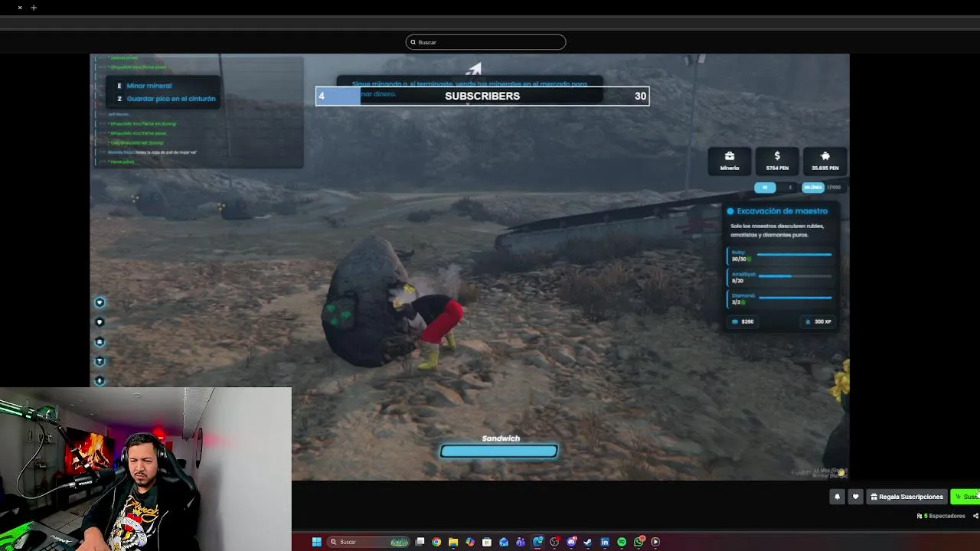Click the heart follow icon
The width and height of the screenshot is (980, 551).
(x=855, y=497)
